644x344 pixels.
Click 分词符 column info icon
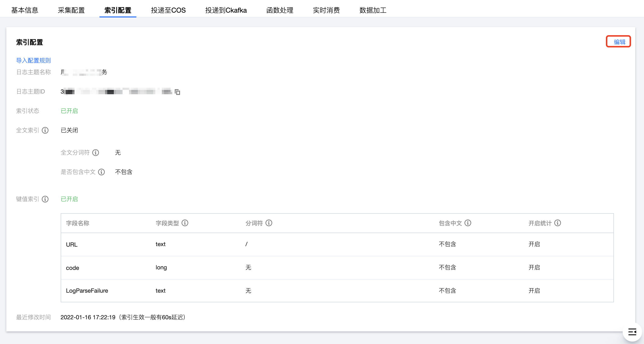click(x=269, y=223)
